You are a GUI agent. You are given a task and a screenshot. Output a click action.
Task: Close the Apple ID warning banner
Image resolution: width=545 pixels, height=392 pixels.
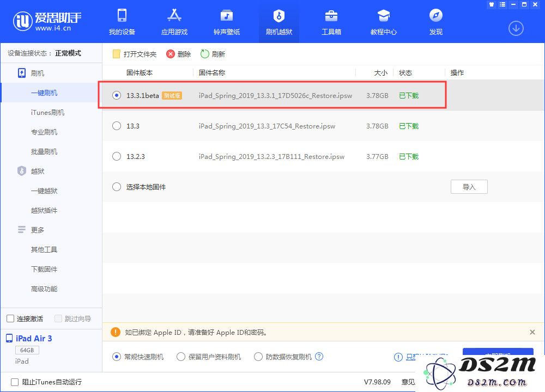coord(532,332)
